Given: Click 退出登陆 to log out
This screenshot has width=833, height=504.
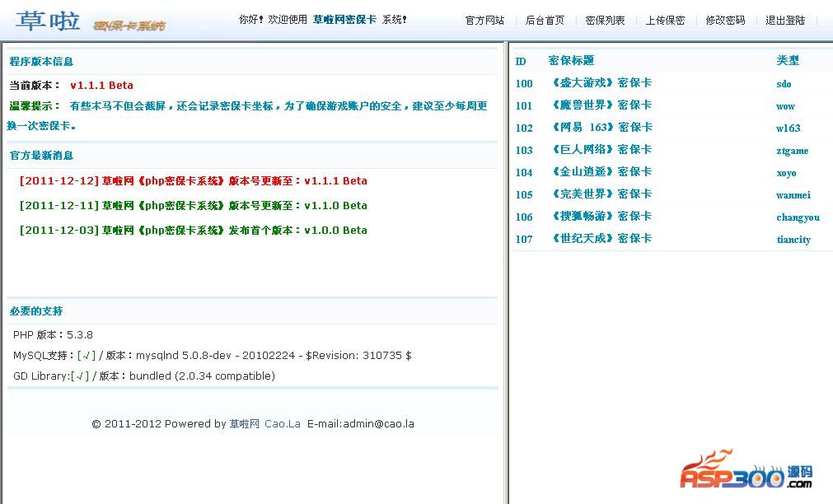Looking at the screenshot, I should pos(785,21).
